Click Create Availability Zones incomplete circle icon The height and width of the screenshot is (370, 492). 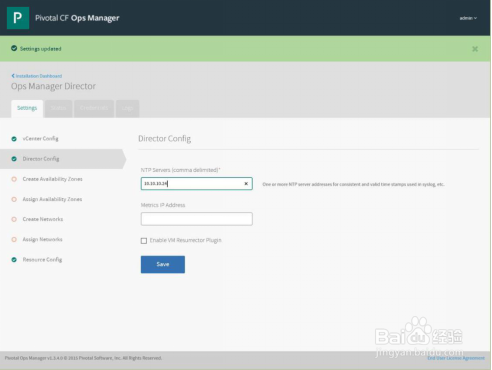pos(14,179)
